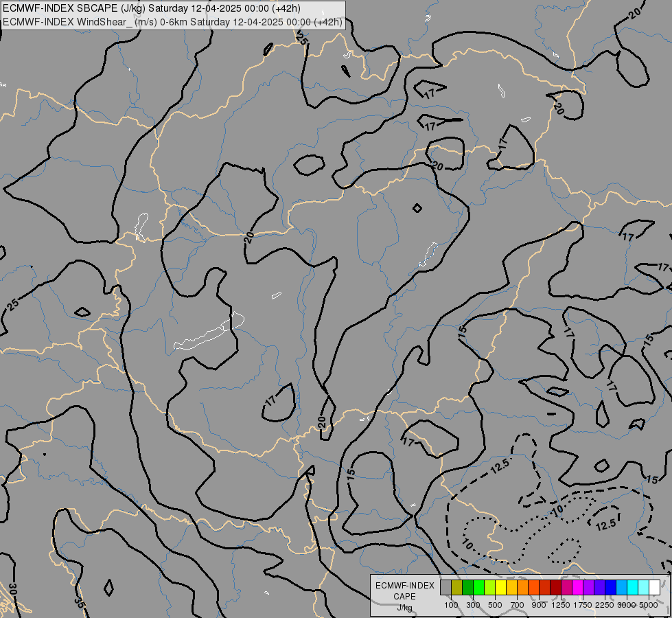Screen dimensions: 672x618
Task: Click the olive swatch in the CAPE legend
Action: [x=457, y=587]
